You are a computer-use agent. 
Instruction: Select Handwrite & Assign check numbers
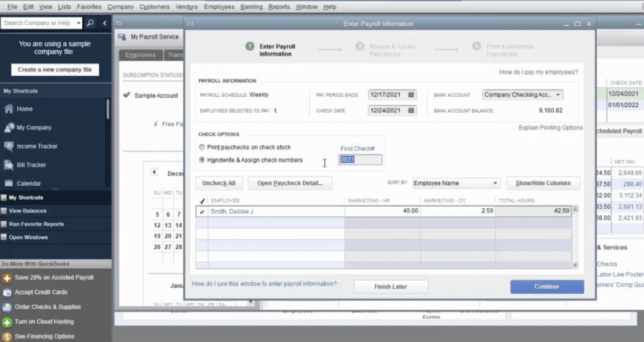tap(202, 158)
